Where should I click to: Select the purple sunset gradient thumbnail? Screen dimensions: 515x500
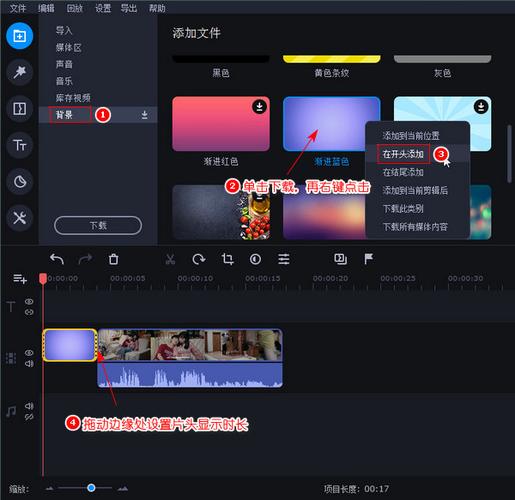tap(324, 212)
